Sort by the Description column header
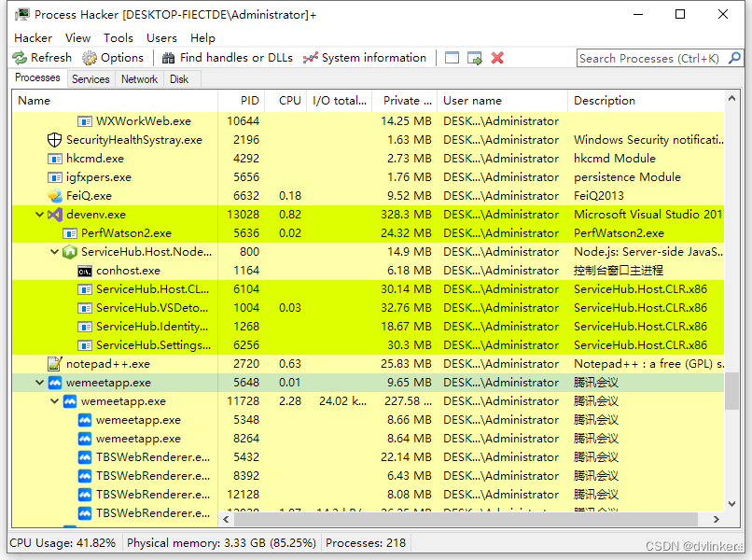 click(x=646, y=101)
